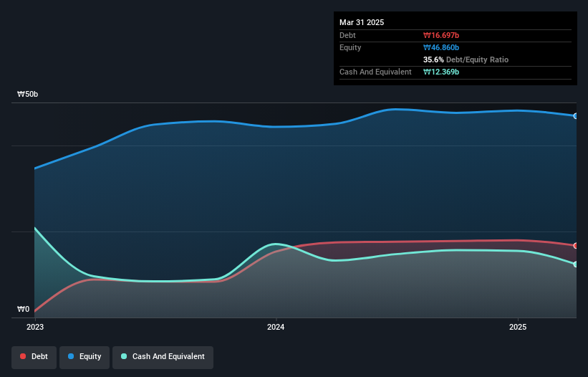Click the 2023 x-axis label
Screen dimensions: 588x377
point(35,327)
